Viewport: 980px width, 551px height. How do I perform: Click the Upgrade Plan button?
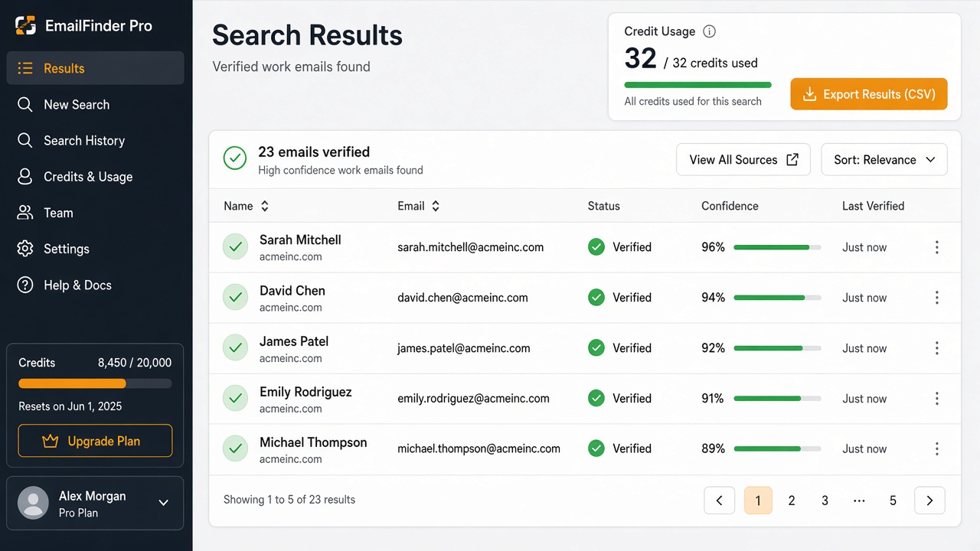[95, 441]
